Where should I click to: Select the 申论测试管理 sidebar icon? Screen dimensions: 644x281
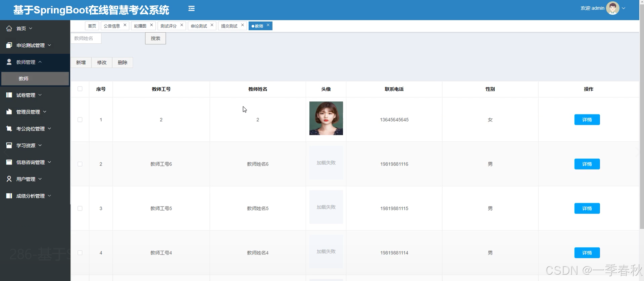(9, 45)
